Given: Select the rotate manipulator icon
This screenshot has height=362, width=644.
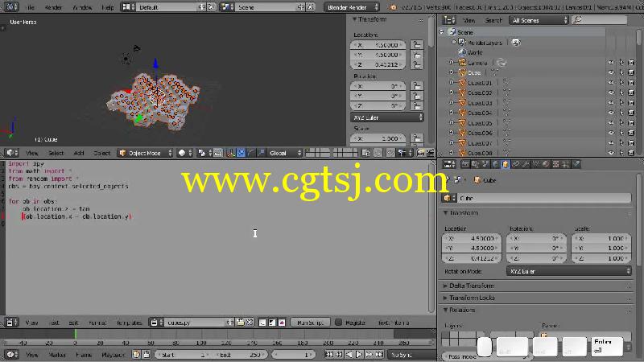Looking at the screenshot, I should 251,153.
